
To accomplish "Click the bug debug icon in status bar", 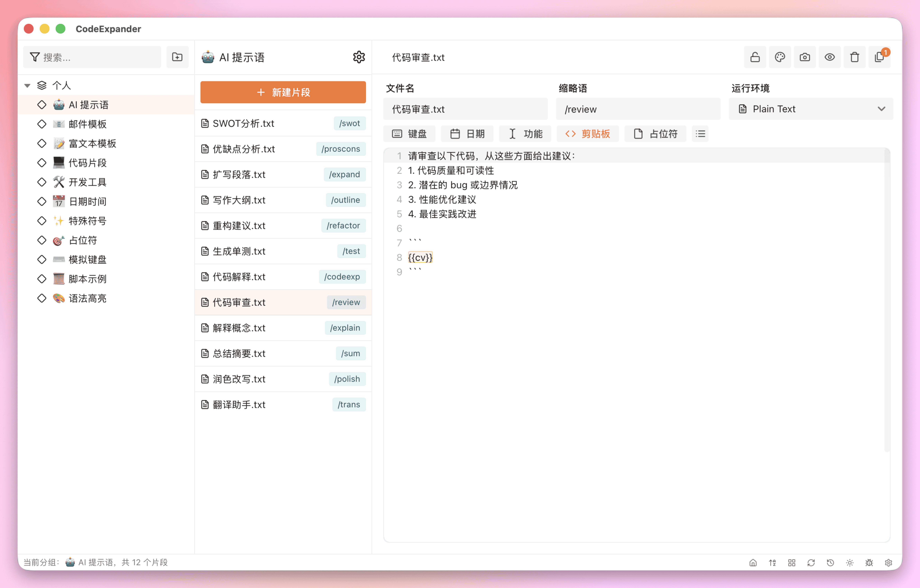I will tap(869, 562).
